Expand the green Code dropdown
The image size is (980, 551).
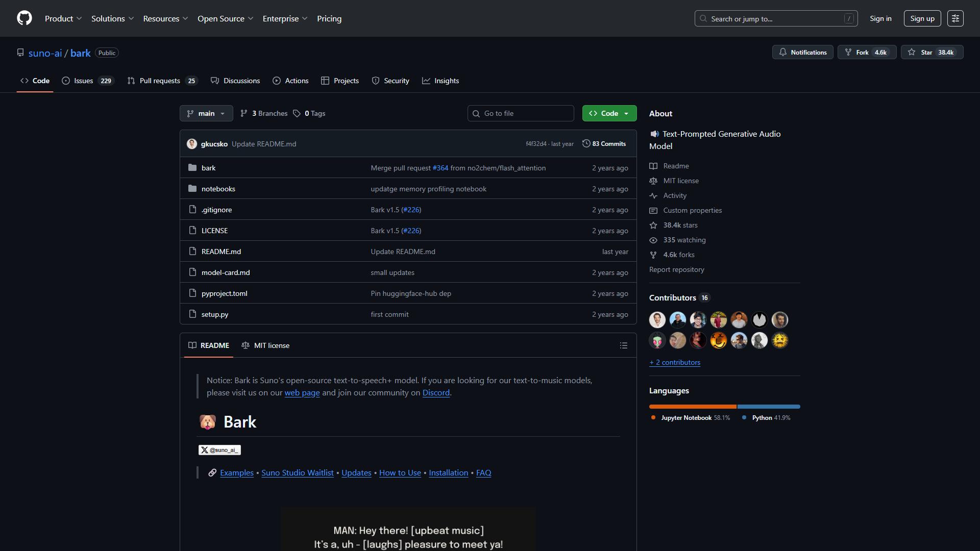609,113
